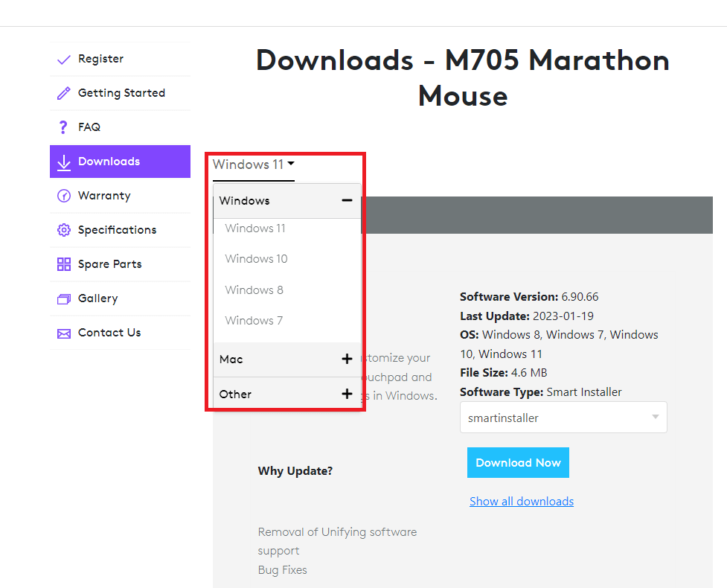
Task: Select Windows 11 in the expanded list
Action: click(255, 229)
